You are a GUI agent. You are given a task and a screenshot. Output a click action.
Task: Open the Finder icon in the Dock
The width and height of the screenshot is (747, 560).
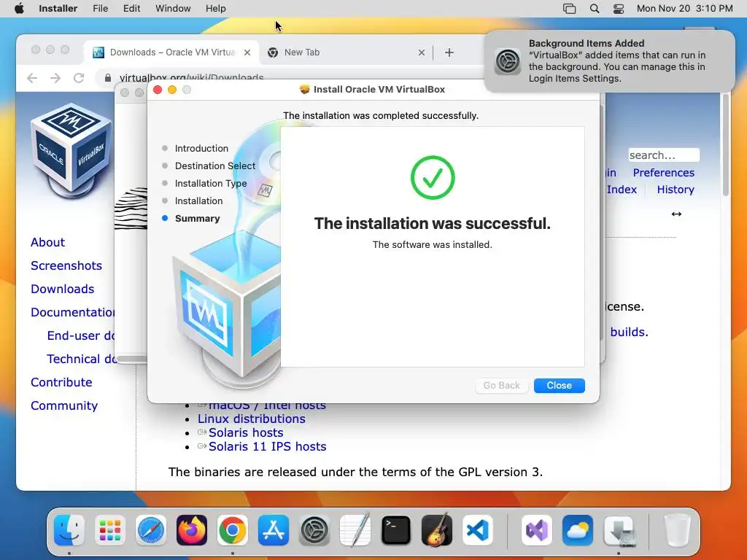coord(69,530)
